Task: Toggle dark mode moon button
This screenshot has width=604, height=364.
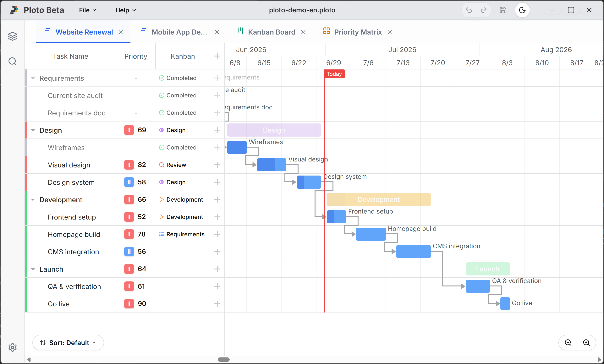Action: pos(522,10)
